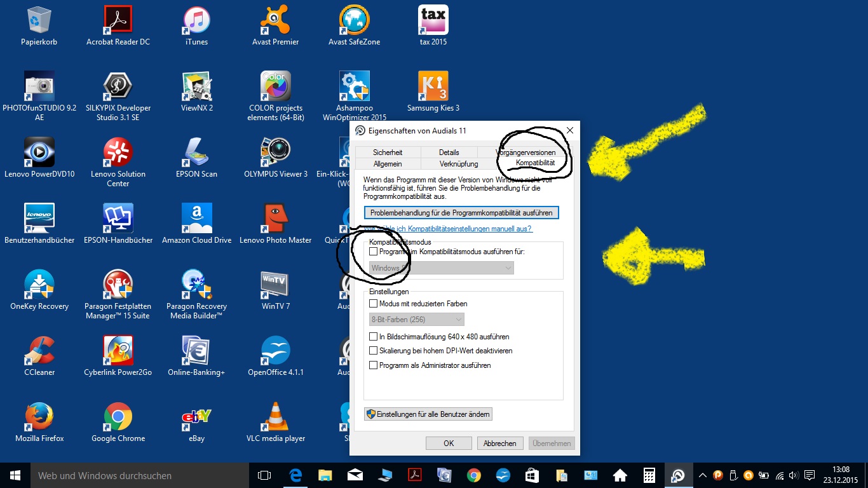Show hidden tray icons chevron
The image size is (868, 488).
click(702, 475)
